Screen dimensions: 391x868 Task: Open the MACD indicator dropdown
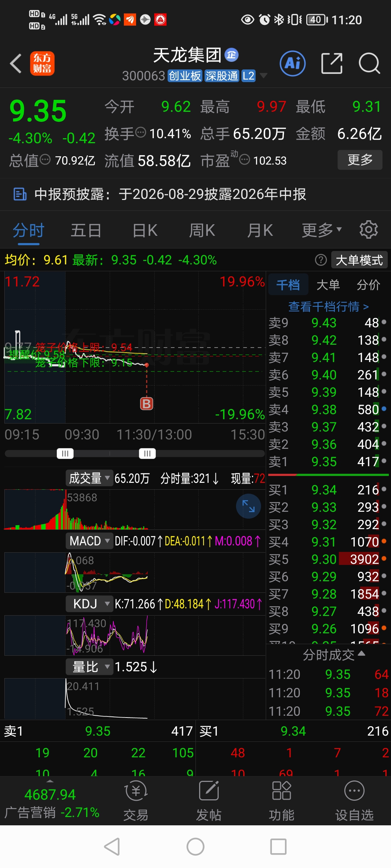[x=89, y=541]
